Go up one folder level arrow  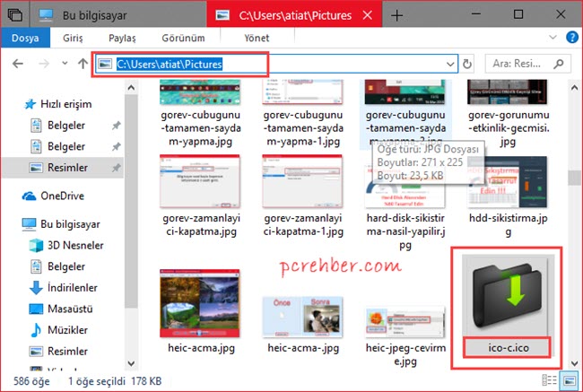[83, 64]
